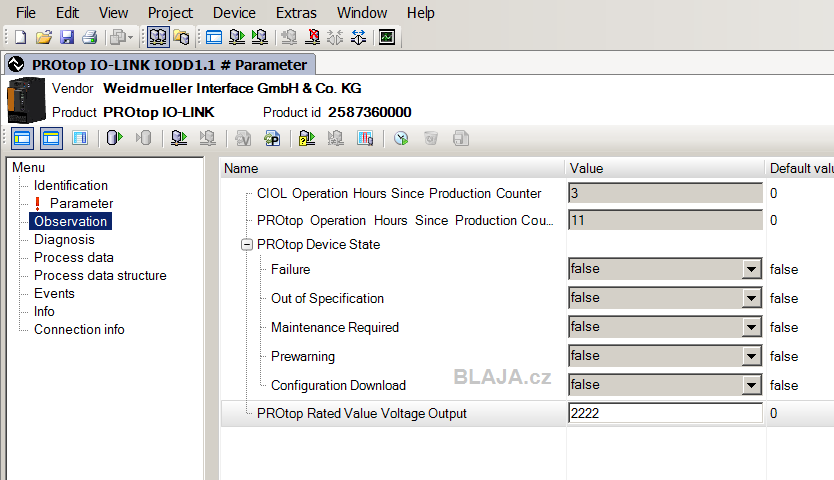Toggle the network topology view icon
The width and height of the screenshot is (834, 480).
(x=158, y=37)
